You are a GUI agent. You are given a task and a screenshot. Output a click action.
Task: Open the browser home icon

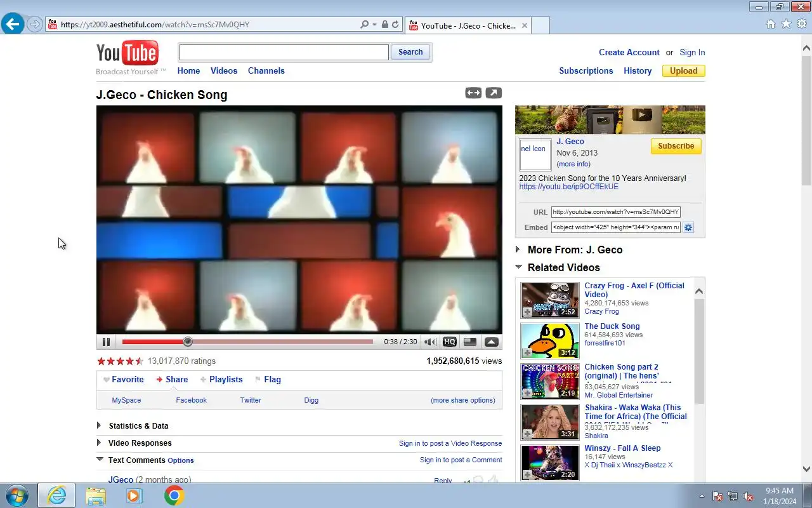pos(771,24)
